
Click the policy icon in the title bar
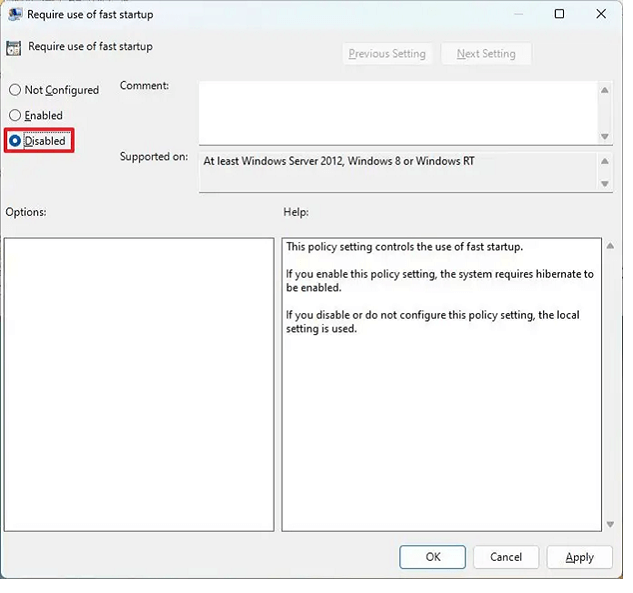point(15,15)
